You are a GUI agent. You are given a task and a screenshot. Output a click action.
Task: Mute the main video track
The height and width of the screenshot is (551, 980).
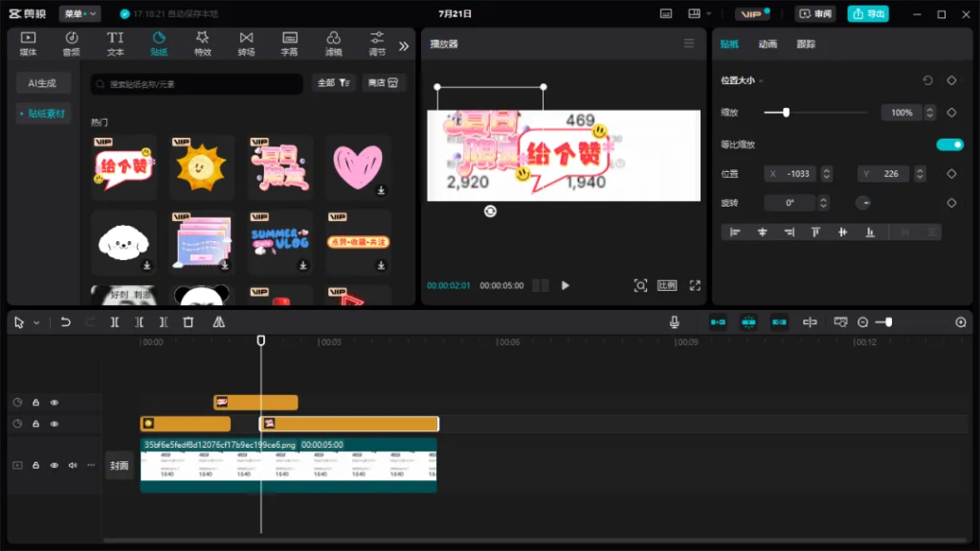[73, 466]
